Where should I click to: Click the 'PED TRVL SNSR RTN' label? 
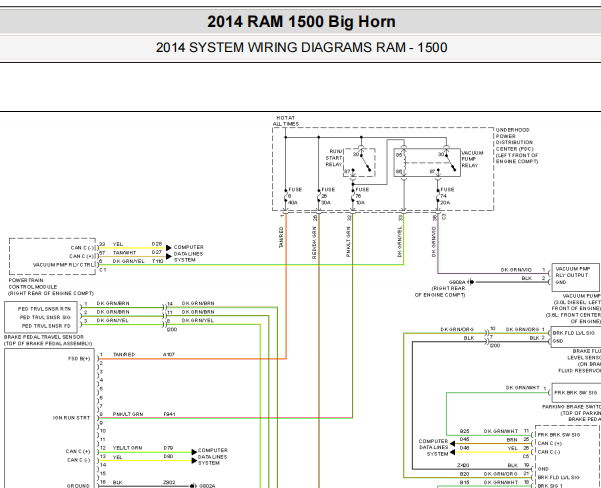[44, 309]
